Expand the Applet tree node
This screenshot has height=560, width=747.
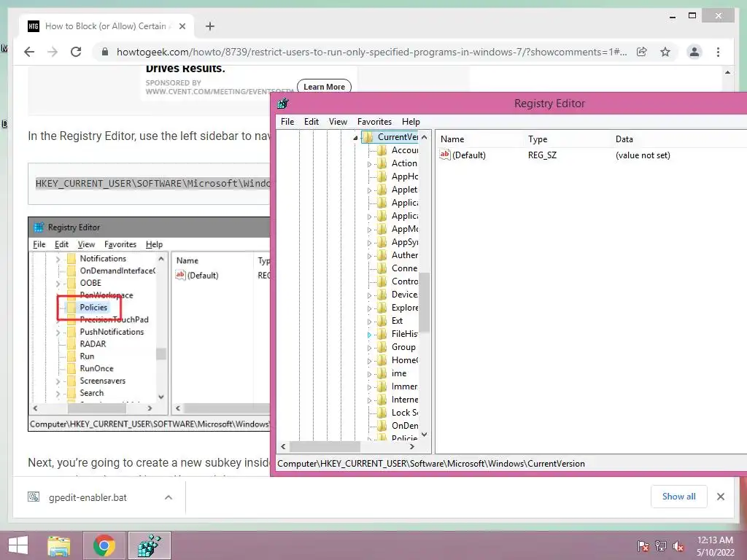pyautogui.click(x=369, y=190)
